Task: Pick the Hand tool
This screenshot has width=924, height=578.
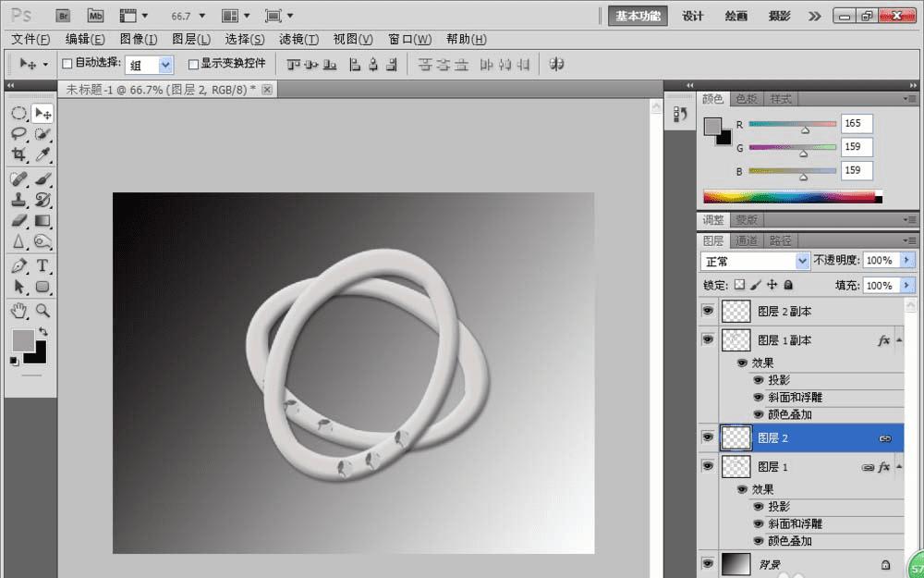Action: pos(19,310)
